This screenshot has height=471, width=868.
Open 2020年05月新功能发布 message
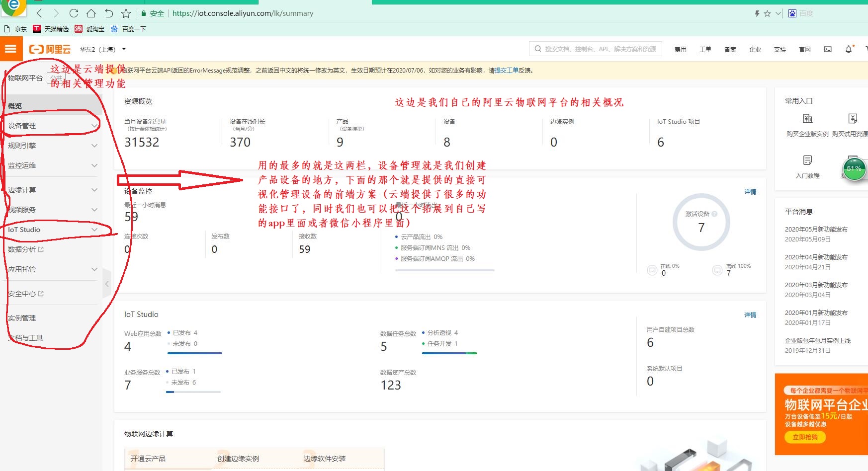click(816, 230)
